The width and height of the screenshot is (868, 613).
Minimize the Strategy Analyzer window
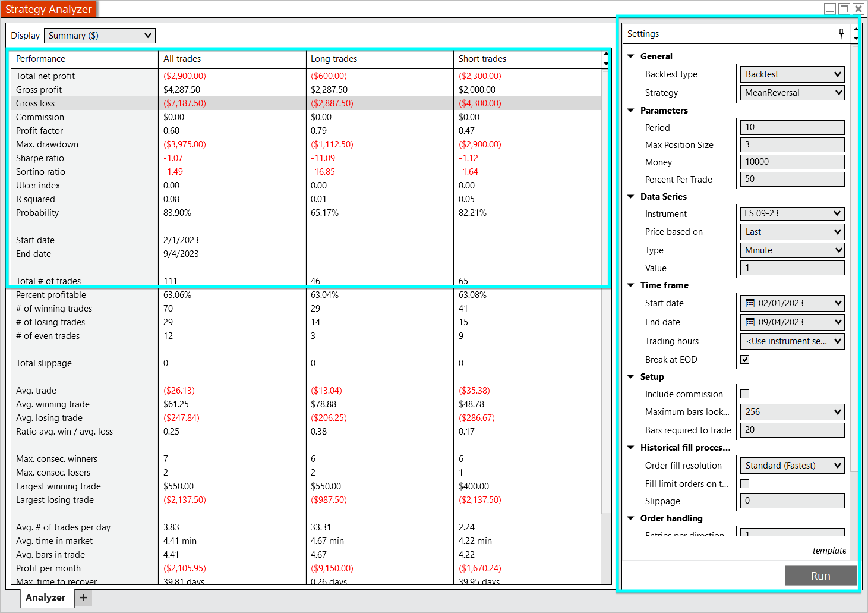point(830,8)
